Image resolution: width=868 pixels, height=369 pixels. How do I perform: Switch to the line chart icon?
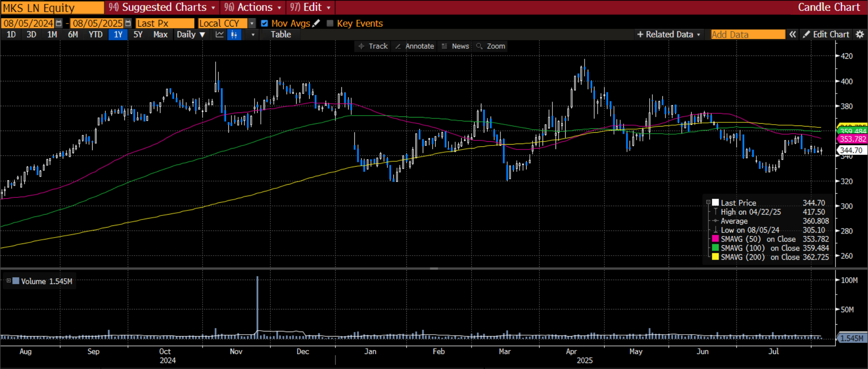point(220,35)
